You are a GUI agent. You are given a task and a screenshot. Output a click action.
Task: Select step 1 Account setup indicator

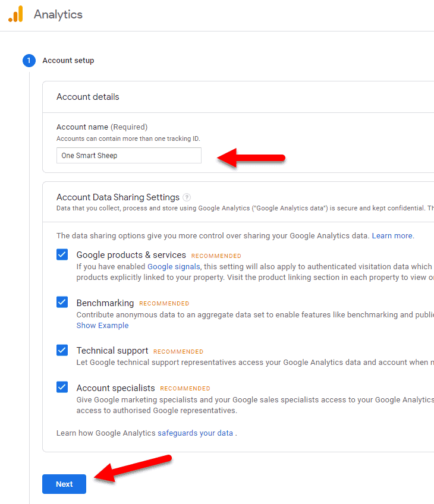click(x=29, y=61)
